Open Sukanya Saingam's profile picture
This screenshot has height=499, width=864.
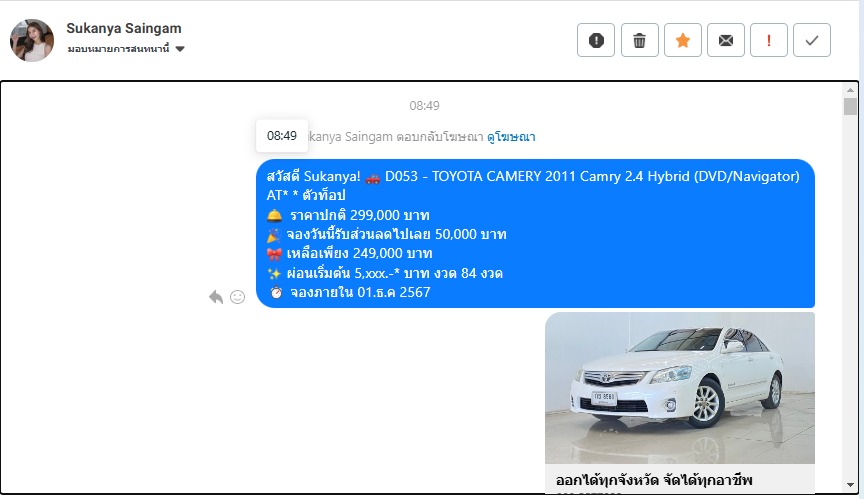32,40
